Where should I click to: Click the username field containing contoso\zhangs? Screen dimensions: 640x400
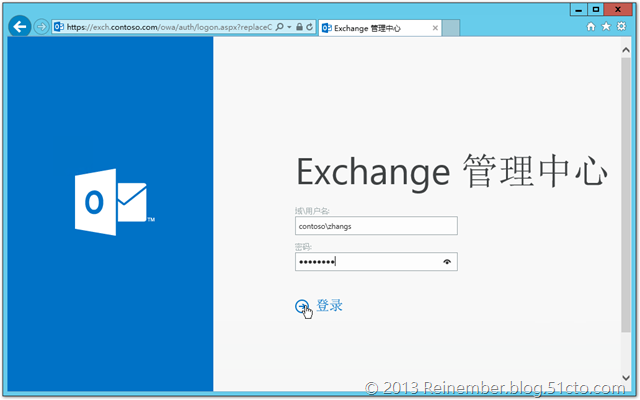(x=375, y=226)
